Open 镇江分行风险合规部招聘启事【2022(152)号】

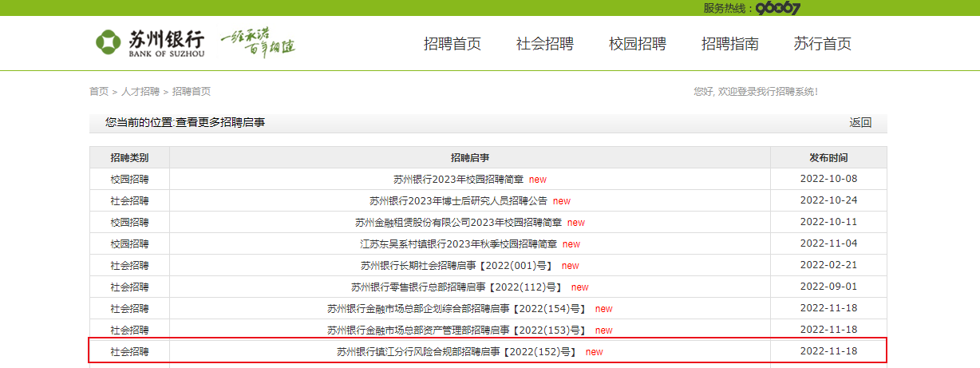coord(458,351)
